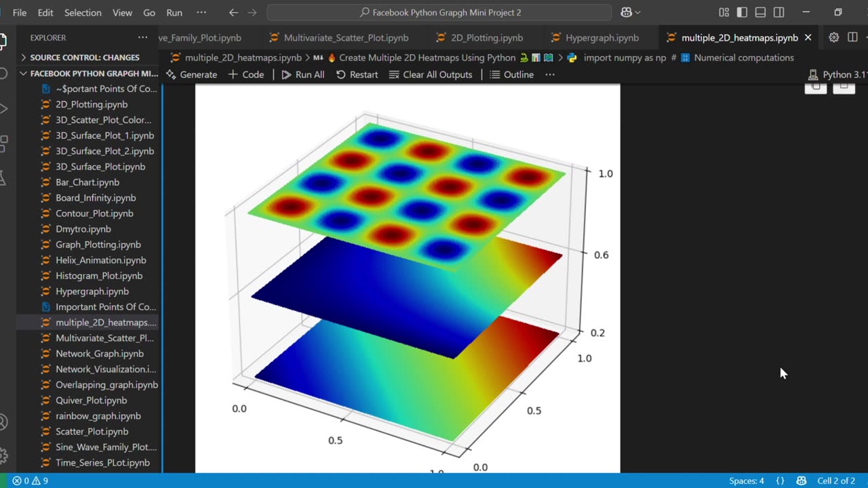Clear All Outputs in notebook
Viewport: 868px width, 488px height.
tap(431, 75)
